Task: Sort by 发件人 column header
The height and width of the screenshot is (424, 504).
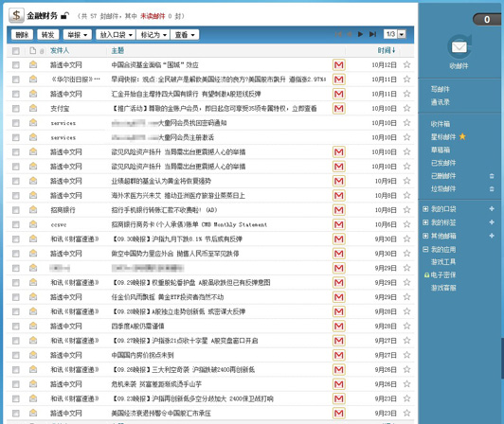Action: (60, 50)
